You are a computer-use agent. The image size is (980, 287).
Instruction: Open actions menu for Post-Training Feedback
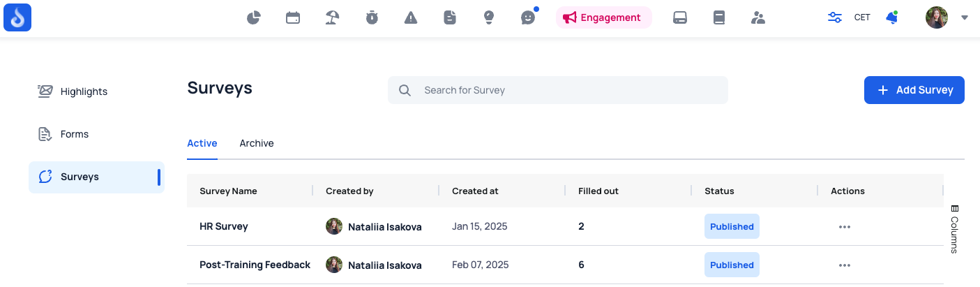pos(845,265)
